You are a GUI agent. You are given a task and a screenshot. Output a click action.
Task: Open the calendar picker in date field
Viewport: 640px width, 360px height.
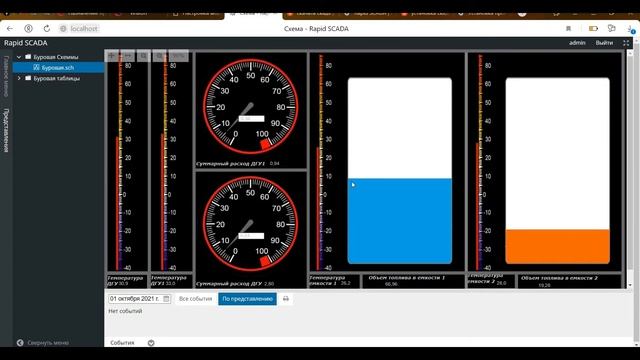166,299
